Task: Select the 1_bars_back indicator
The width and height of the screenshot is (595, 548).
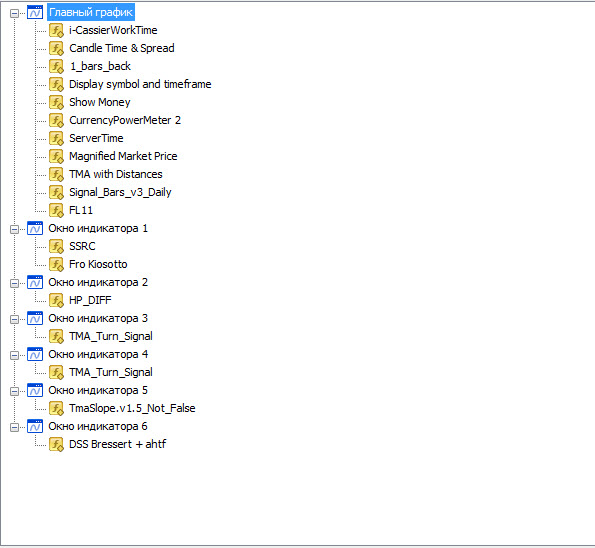Action: pyautogui.click(x=100, y=66)
